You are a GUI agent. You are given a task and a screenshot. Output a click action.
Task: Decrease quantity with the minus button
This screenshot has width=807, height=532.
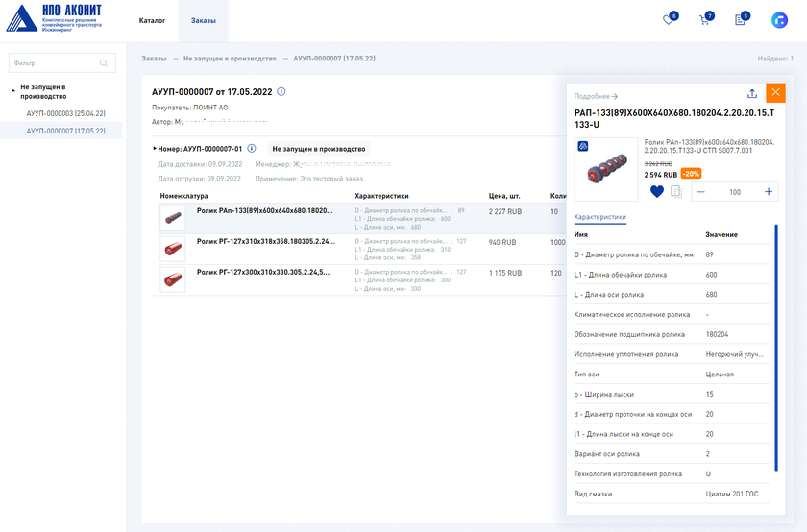[700, 192]
